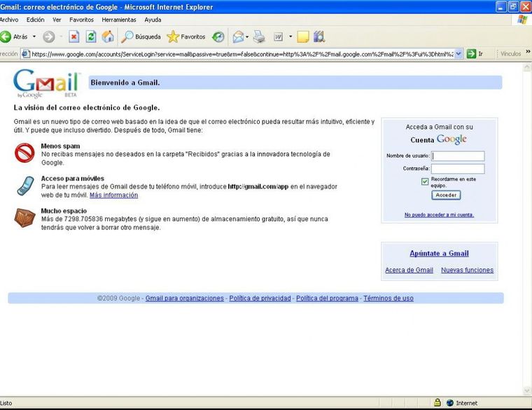Click the brown storage box icon
This screenshot has width=532, height=410.
[x=24, y=218]
